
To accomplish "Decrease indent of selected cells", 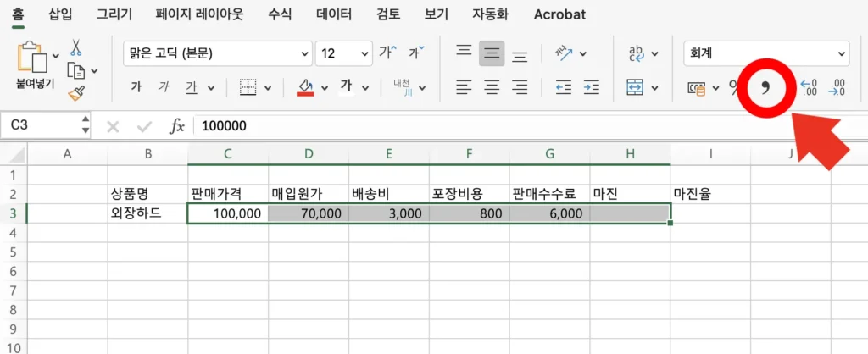I will (564, 87).
